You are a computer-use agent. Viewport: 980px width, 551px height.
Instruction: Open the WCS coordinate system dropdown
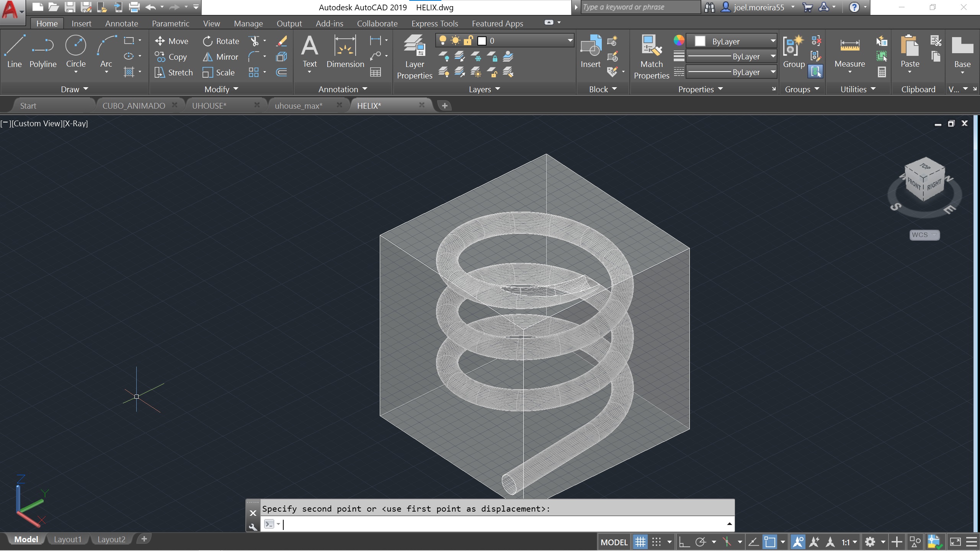[x=924, y=235]
